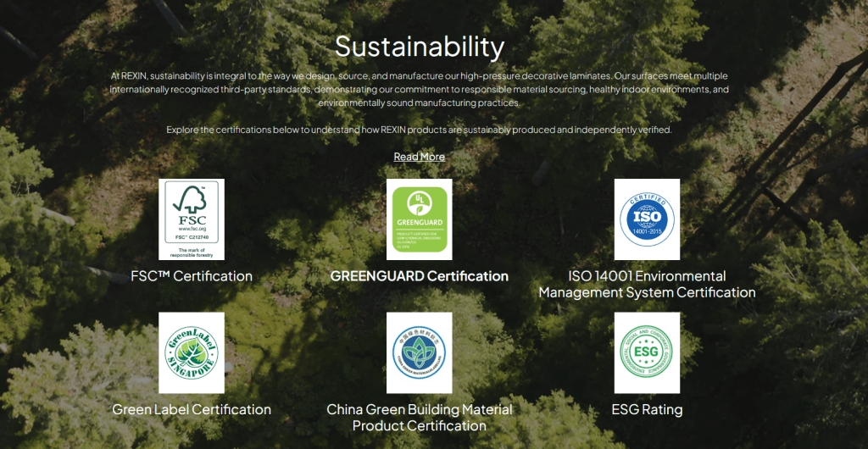This screenshot has width=868, height=449.
Task: Click the paragraph starting "At REXIN, sustainability"
Action: tap(419, 89)
